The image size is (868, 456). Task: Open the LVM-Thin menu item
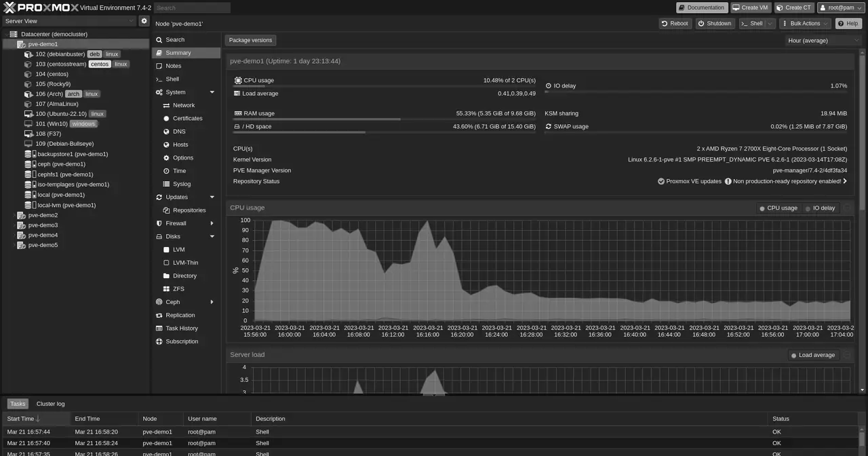pos(186,263)
